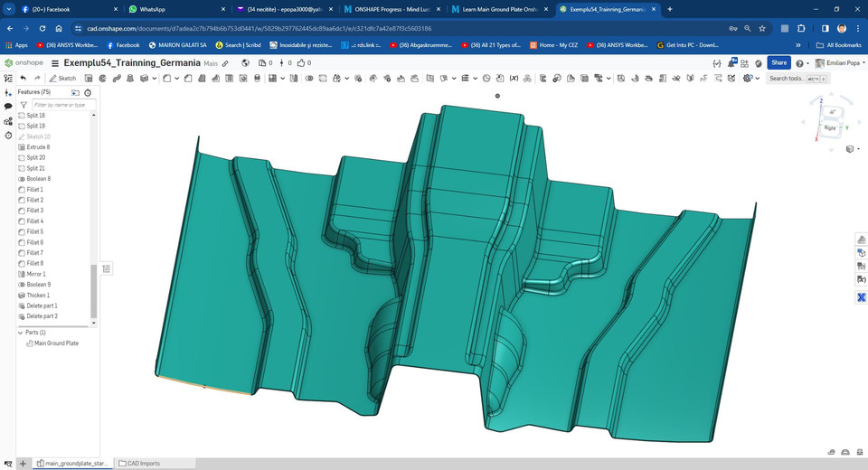This screenshot has width=868, height=470.
Task: Open the view cube display options dropdown
Action: (853, 149)
